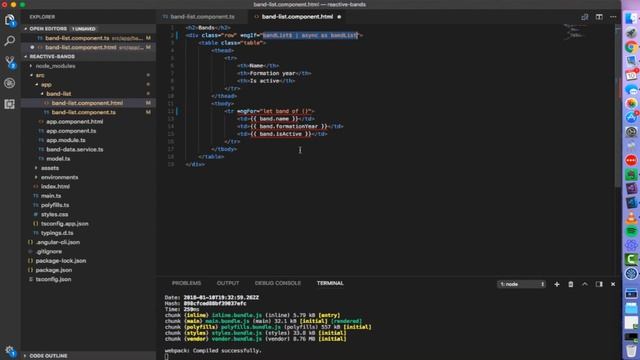Open the Source Control view icon
Viewport: 640px width, 360px height.
pos(10,62)
